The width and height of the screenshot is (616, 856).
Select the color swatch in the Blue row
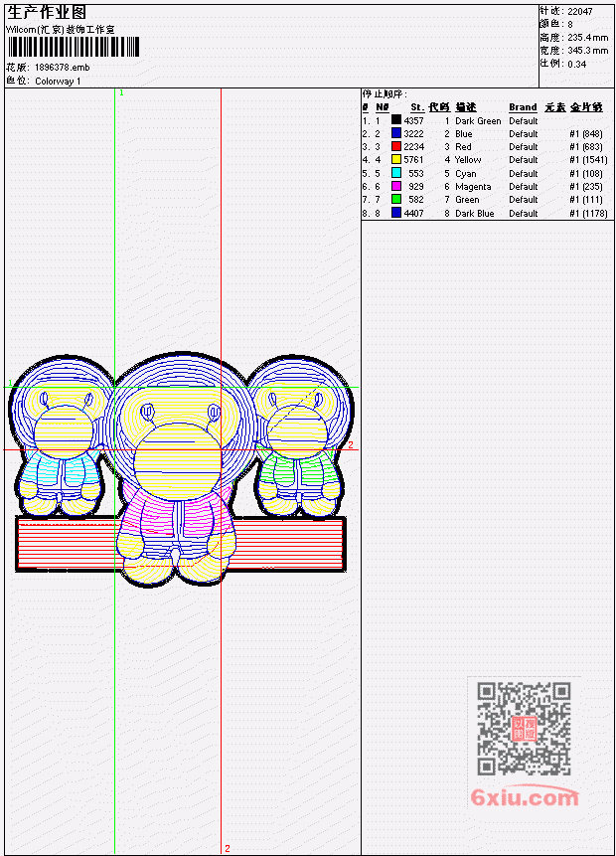tap(396, 132)
